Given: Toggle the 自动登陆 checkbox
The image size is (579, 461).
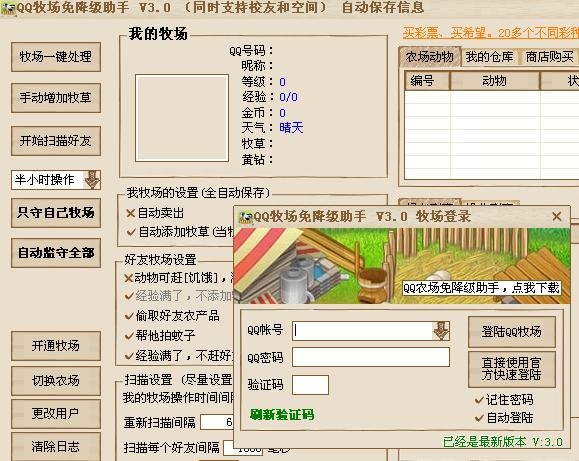Looking at the screenshot, I should [x=479, y=418].
